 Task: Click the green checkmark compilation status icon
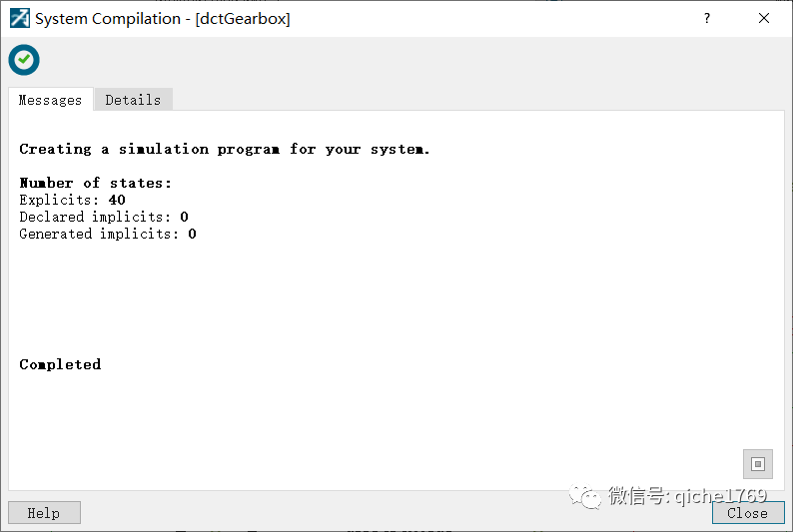click(24, 60)
